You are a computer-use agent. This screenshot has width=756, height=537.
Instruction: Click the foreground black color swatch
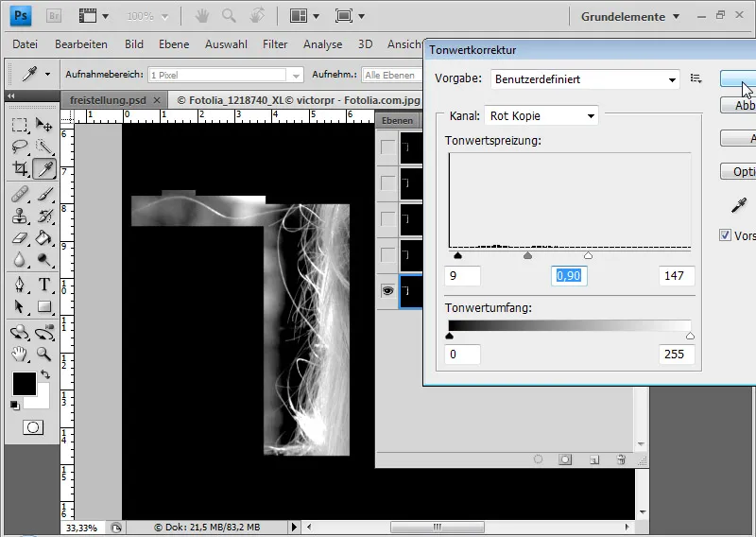pyautogui.click(x=25, y=384)
